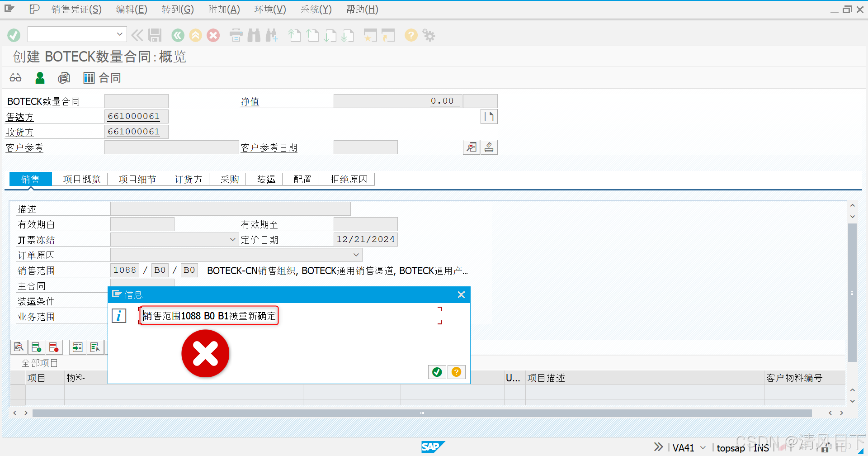The height and width of the screenshot is (456, 868).
Task: Open the VA41 transaction dropdown in status bar
Action: click(703, 448)
